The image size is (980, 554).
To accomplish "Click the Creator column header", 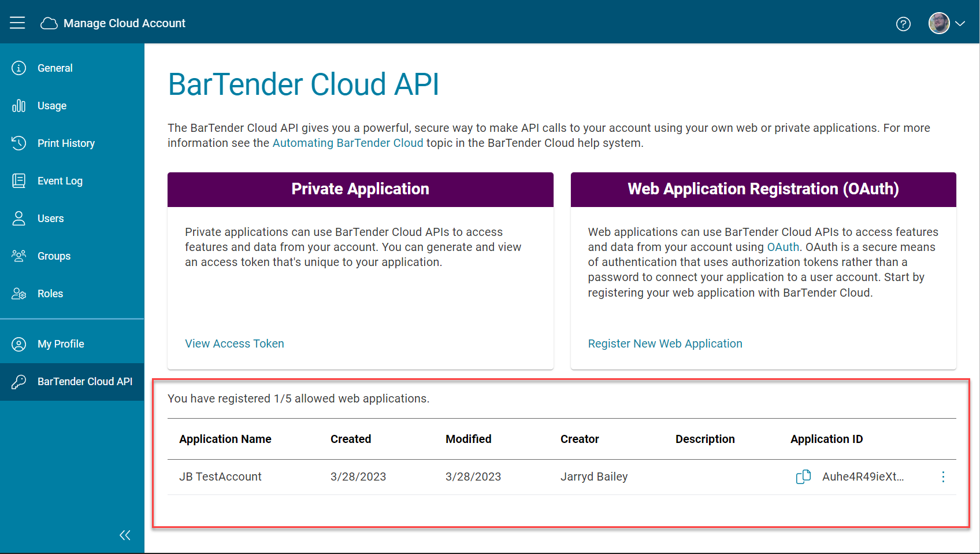I will click(580, 439).
